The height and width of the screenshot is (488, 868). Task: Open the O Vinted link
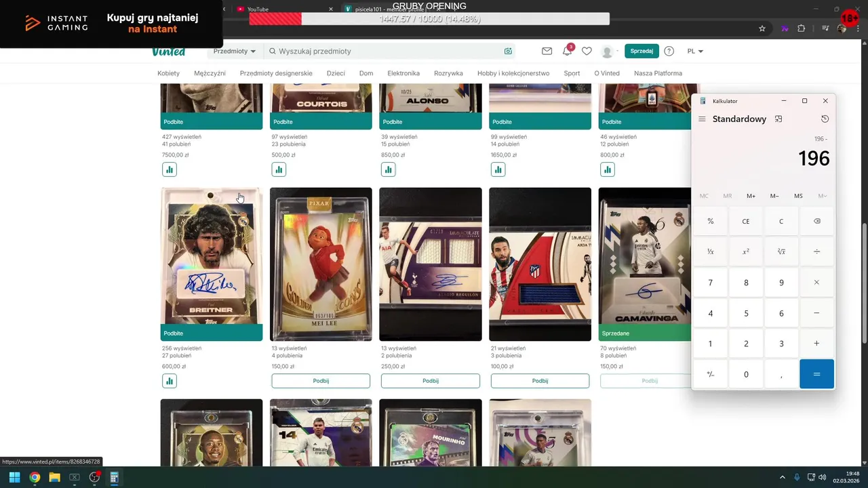pos(607,73)
